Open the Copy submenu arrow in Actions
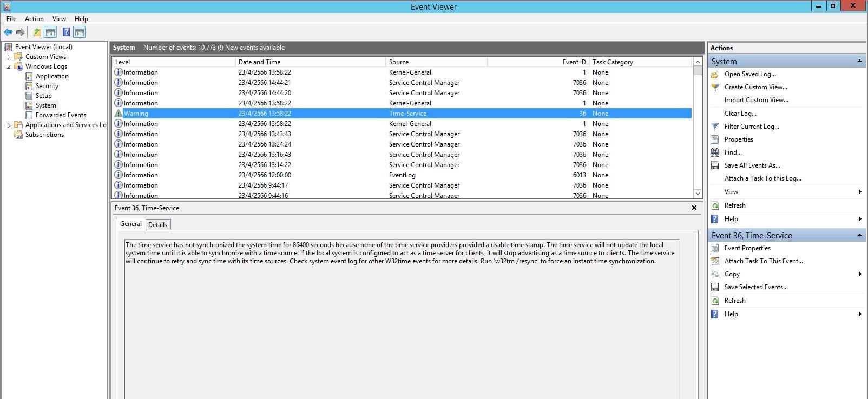Viewport: 868px width, 399px height. [x=859, y=274]
